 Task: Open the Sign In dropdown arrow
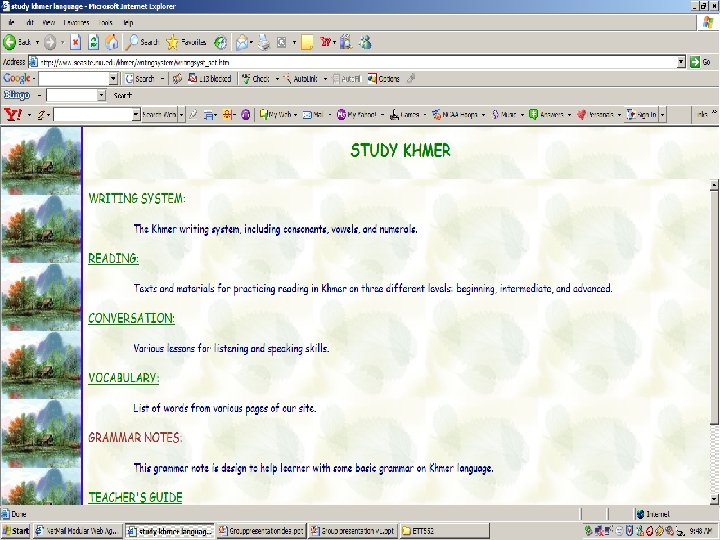(x=662, y=115)
